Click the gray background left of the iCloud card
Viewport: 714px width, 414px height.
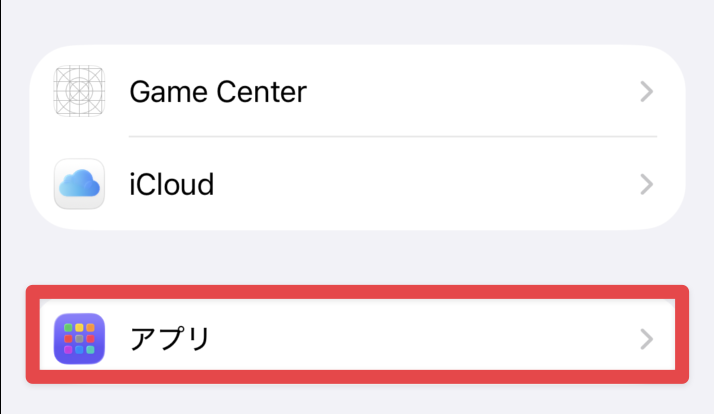coord(14,184)
